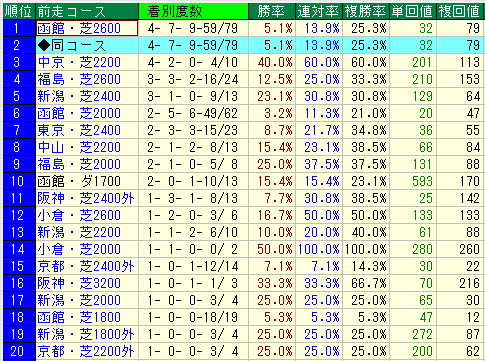
Task: Click the 新潟・芝2400 course entry
Action: 79,96
